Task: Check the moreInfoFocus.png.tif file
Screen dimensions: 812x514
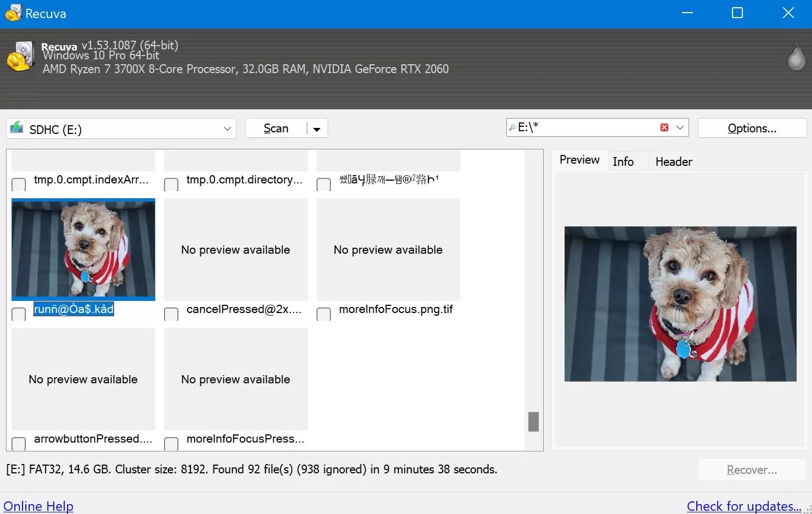Action: pyautogui.click(x=323, y=314)
